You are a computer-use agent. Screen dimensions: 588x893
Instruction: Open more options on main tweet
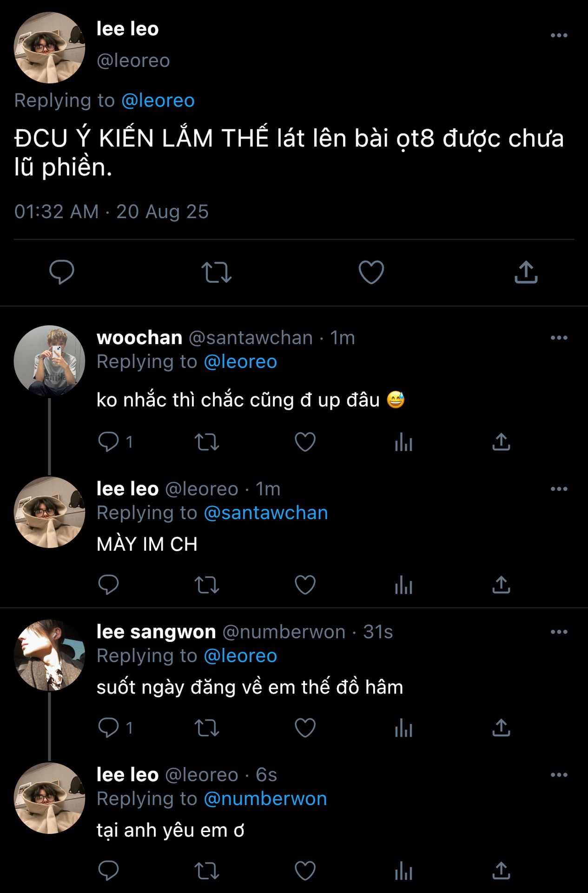(559, 35)
